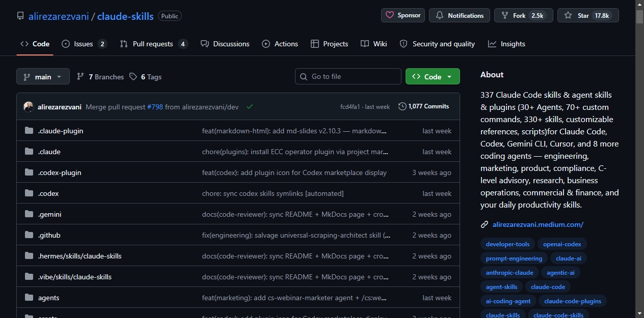This screenshot has width=644, height=318.
Task: Open the .codex-plugin folder
Action: point(60,172)
